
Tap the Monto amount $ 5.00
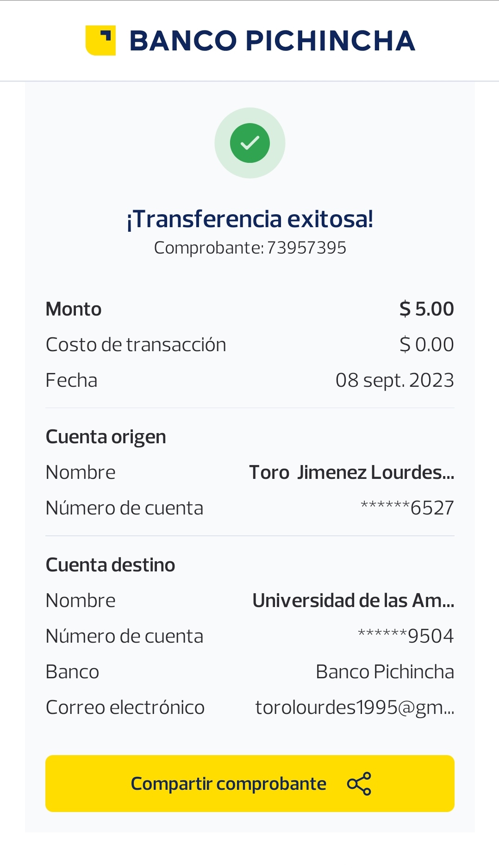click(x=426, y=309)
